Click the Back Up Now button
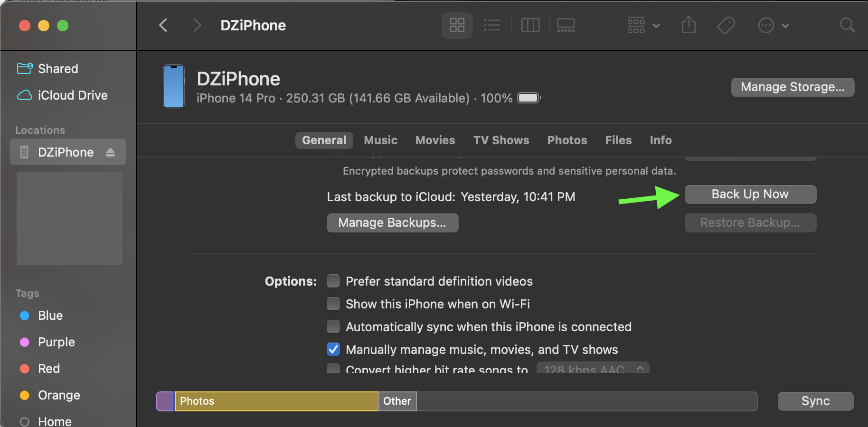The image size is (868, 427). (750, 195)
